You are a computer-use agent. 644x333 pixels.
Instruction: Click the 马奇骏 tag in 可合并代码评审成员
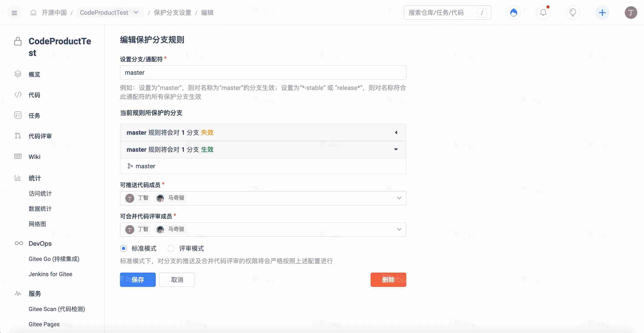(x=170, y=230)
